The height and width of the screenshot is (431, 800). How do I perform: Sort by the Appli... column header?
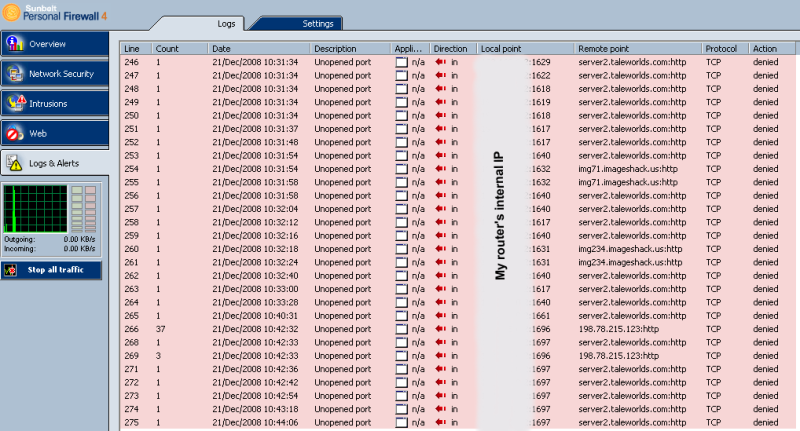(410, 48)
